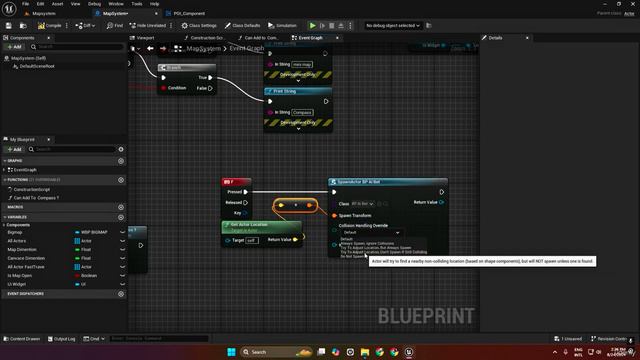The height and width of the screenshot is (360, 640).
Task: Click the Actor array type icon of All Actors
Action: (77, 241)
